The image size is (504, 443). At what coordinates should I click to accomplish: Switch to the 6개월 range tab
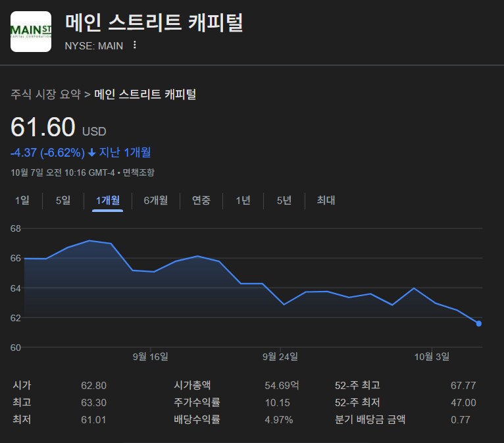pos(156,200)
